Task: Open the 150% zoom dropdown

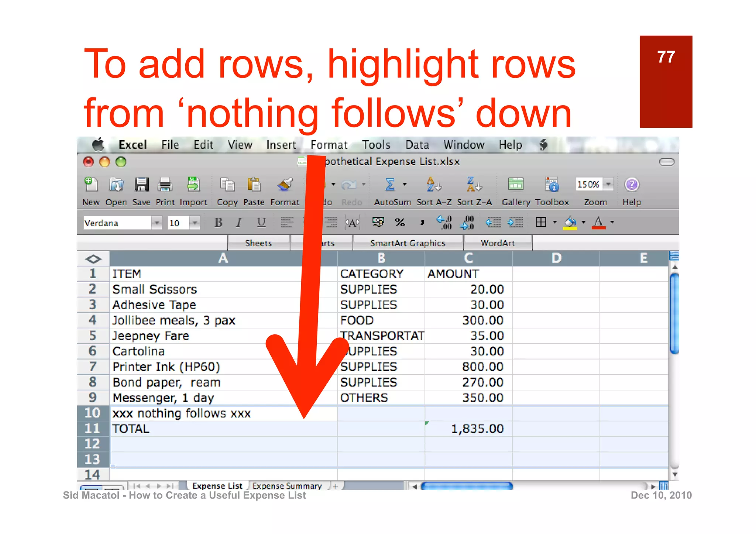Action: tap(608, 184)
